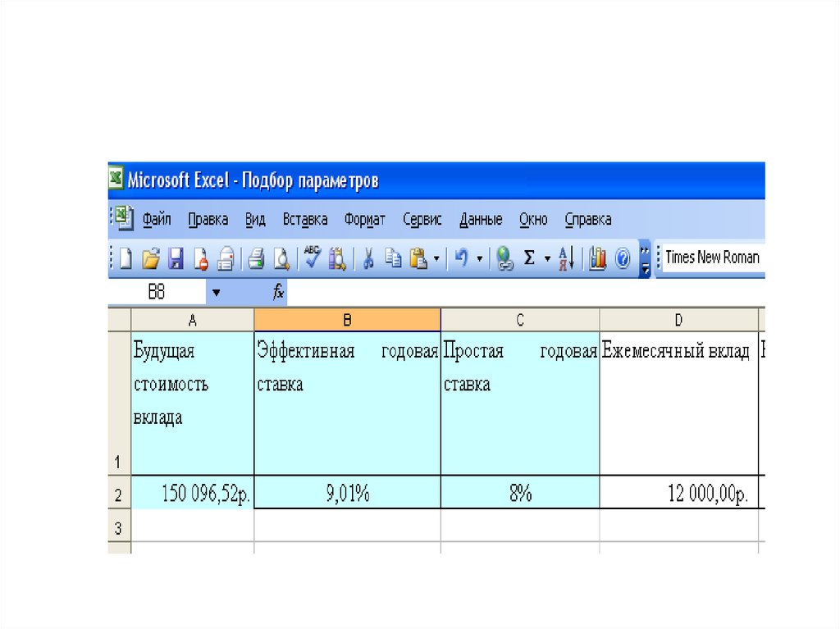The height and width of the screenshot is (629, 840).
Task: Open the Вид menu
Action: [255, 220]
